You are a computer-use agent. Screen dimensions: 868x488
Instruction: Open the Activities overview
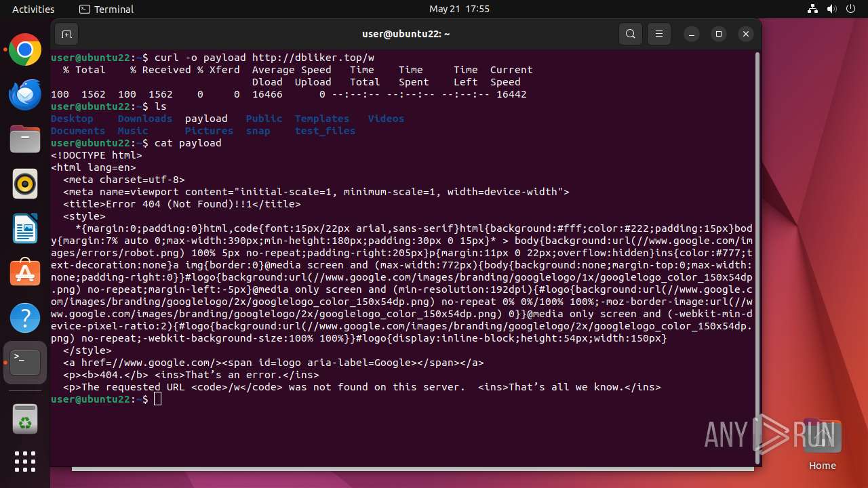[33, 9]
